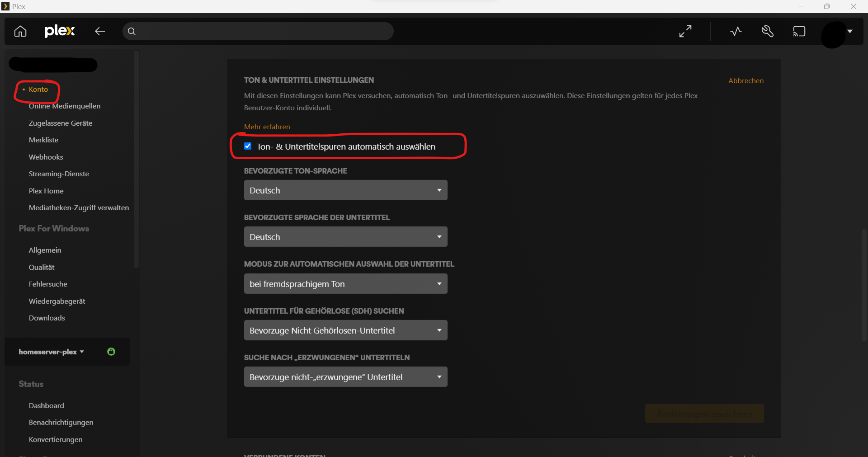Go back with the left arrow
This screenshot has height=457, width=868.
tap(100, 31)
